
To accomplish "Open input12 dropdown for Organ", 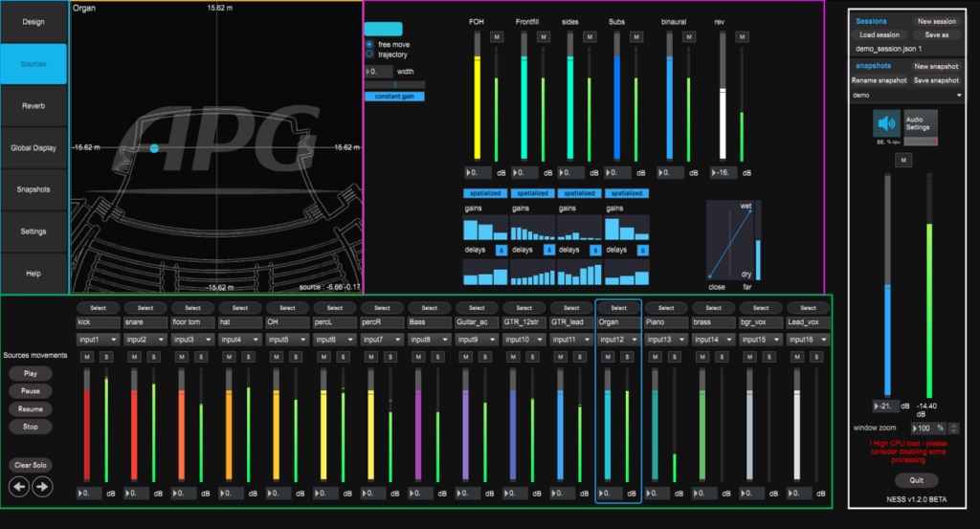I will (x=618, y=340).
